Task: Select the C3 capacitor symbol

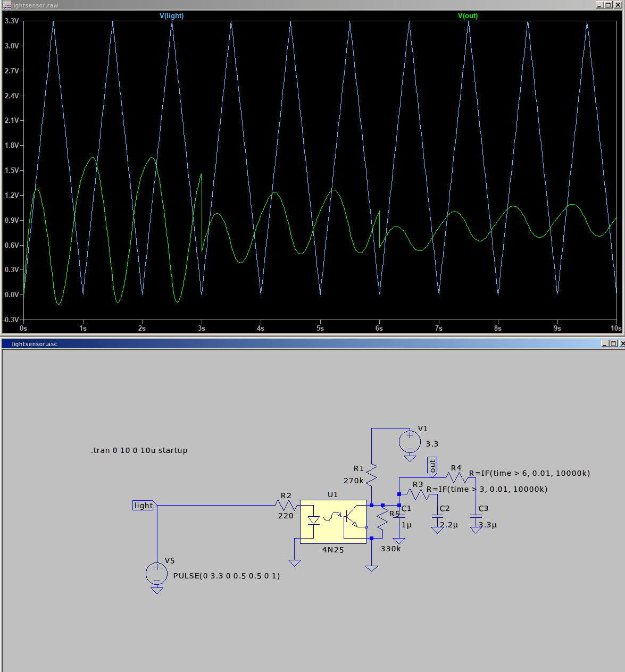Action: tap(476, 516)
